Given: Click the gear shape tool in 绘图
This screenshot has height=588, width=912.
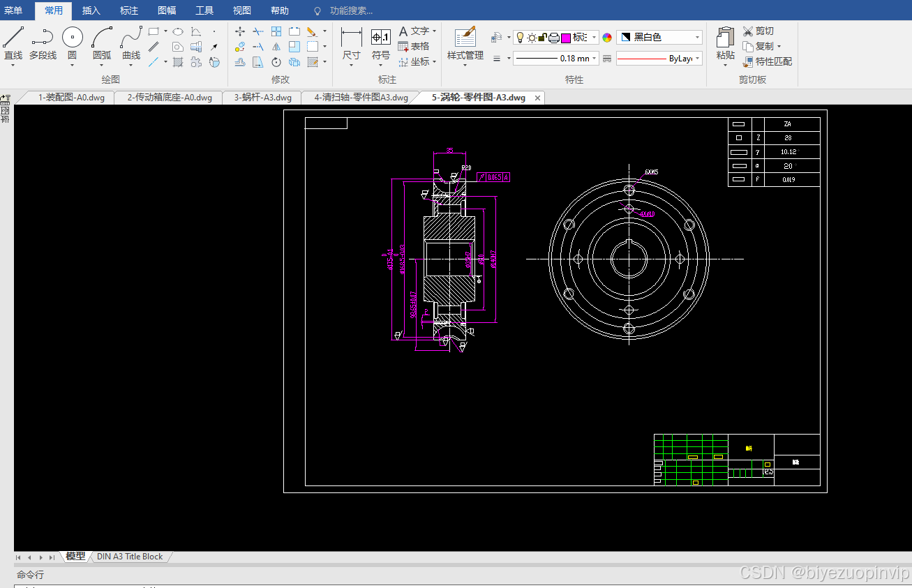Looking at the screenshot, I should point(196,62).
